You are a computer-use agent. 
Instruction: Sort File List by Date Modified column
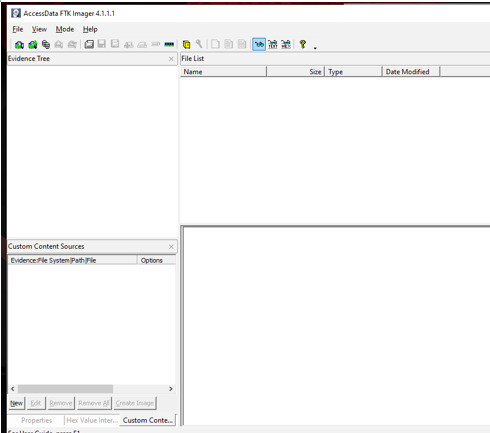(x=411, y=72)
